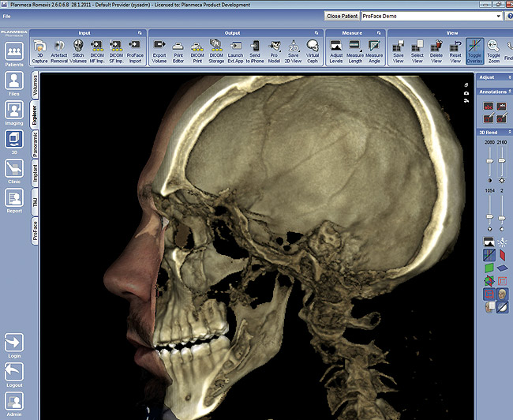Click the Adjust Levels icon
The width and height of the screenshot is (513, 420).
click(x=336, y=51)
